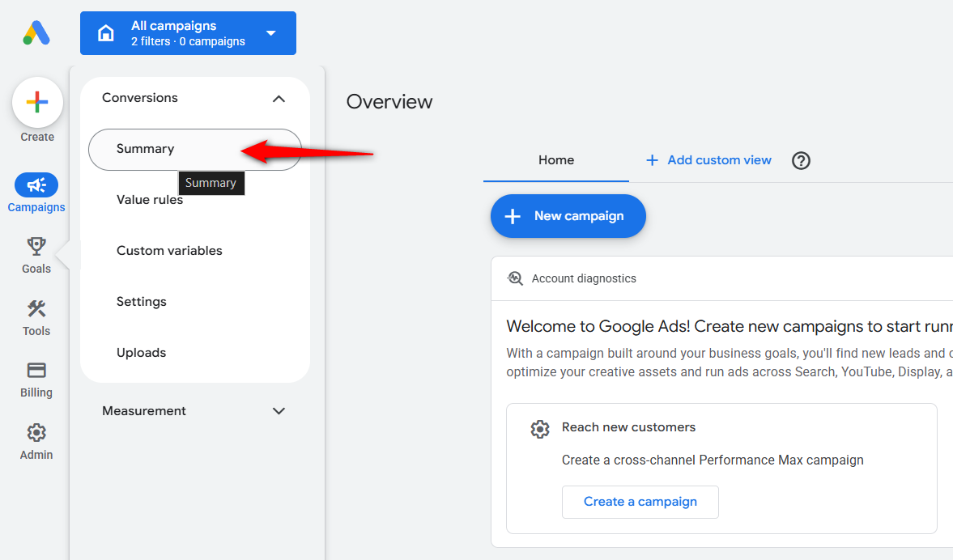Screen dimensions: 953x560
Task: Switch to the Home tab
Action: [x=556, y=160]
